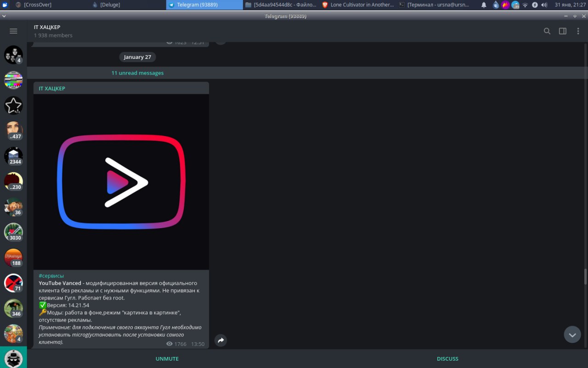Open power manager lightning tray icon
588x368 pixels.
point(535,5)
